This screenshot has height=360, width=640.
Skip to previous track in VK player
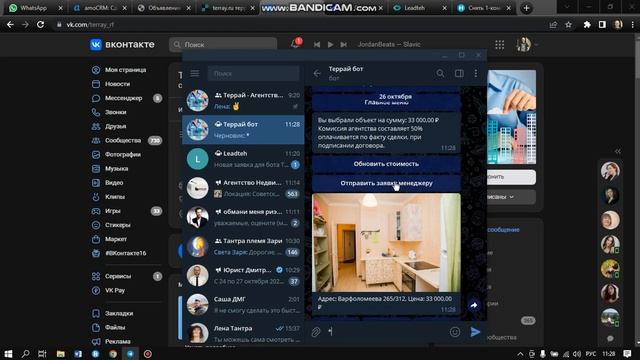[317, 44]
